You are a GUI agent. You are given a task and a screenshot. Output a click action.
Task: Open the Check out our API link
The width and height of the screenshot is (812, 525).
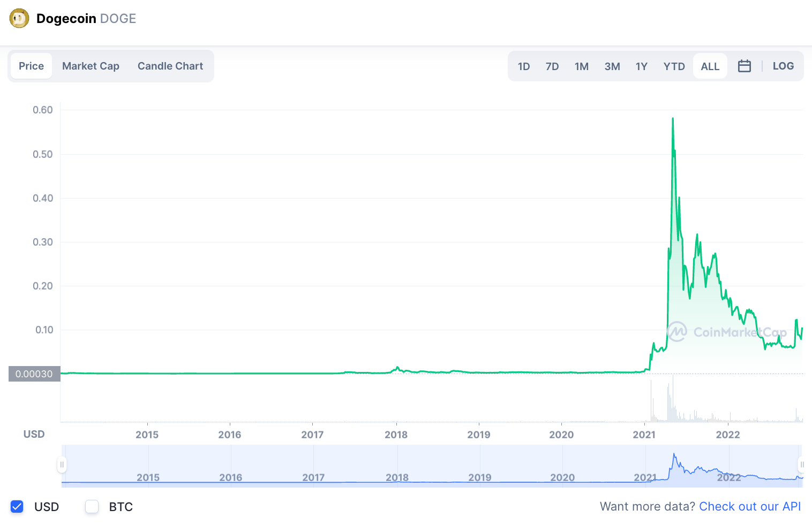coord(750,506)
